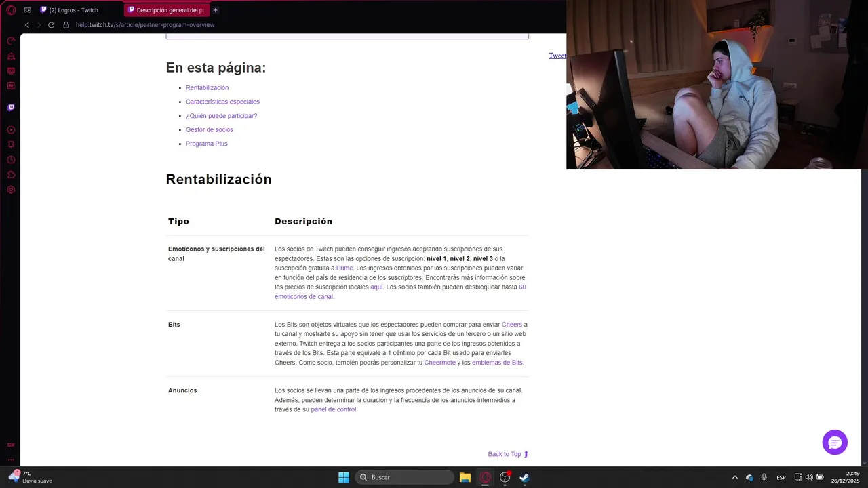This screenshot has height=488, width=868.
Task: Open the purple chat support bubble
Action: click(835, 443)
